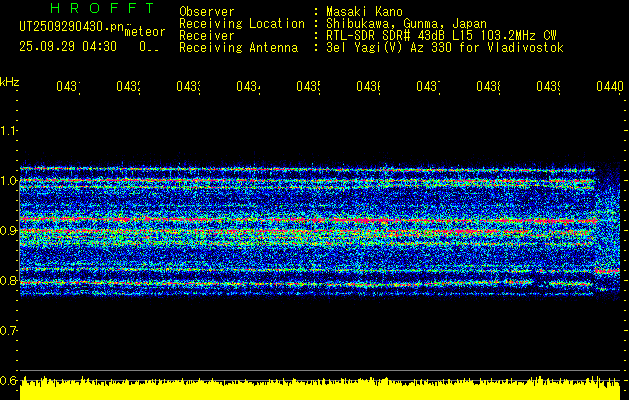629x400 pixels.
Task: Click Shibukawa, Gunma, Japan text
Action: point(406,24)
